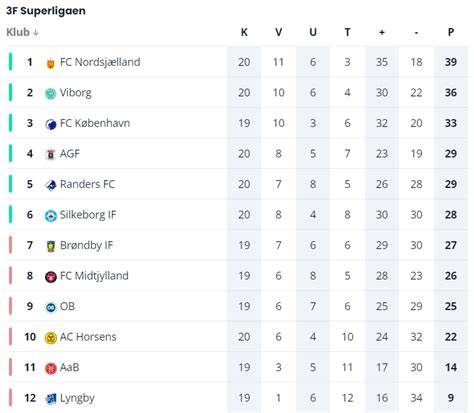Select the U draws column header
This screenshot has height=413, width=474.
pos(313,32)
